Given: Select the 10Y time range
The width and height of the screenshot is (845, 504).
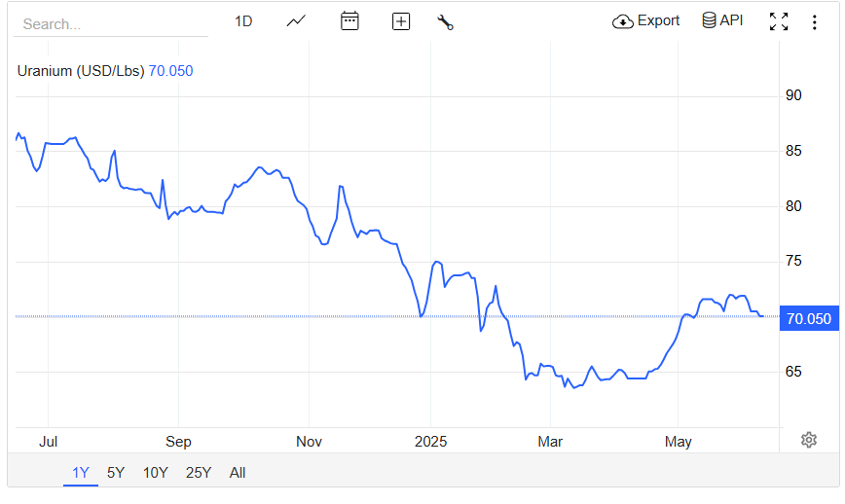Looking at the screenshot, I should point(155,473).
